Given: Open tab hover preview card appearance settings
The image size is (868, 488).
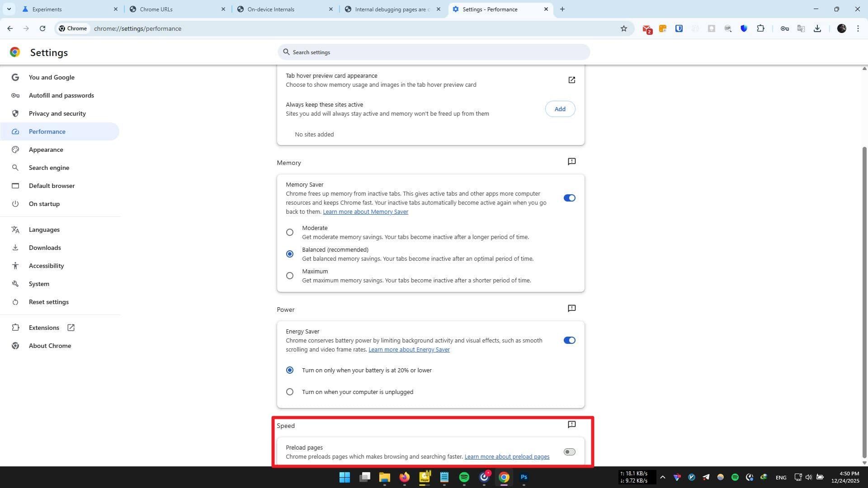Looking at the screenshot, I should tap(571, 80).
